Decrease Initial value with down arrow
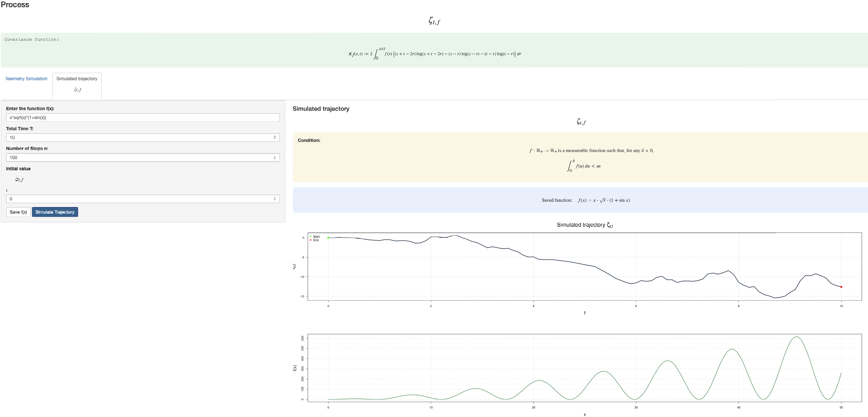868x417 pixels. coord(275,200)
